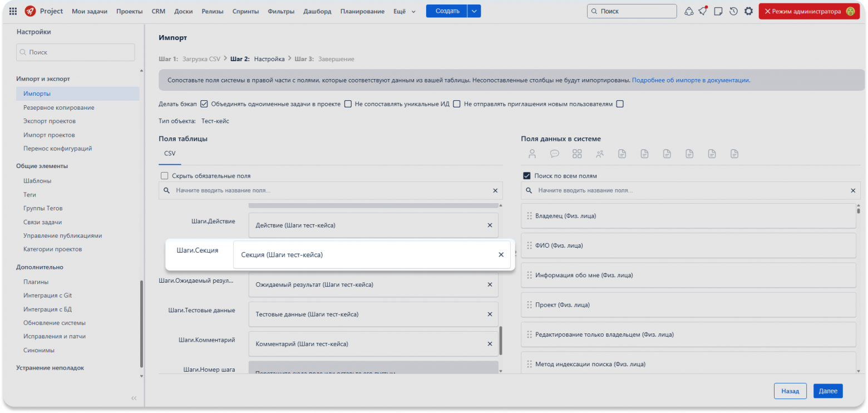Focus the 'Поиск' field in the header
The image size is (868, 413).
(632, 11)
